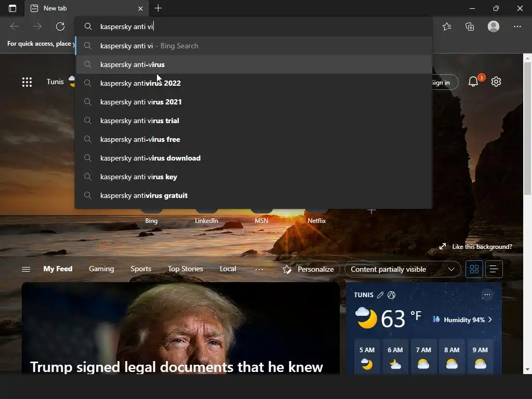
Task: Click the Tunis weather location label
Action: (x=55, y=82)
